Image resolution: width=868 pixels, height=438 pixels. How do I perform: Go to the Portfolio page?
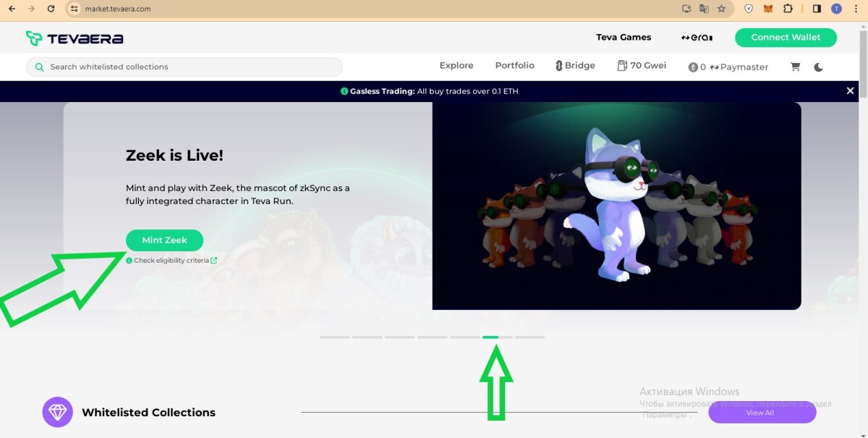tap(514, 66)
